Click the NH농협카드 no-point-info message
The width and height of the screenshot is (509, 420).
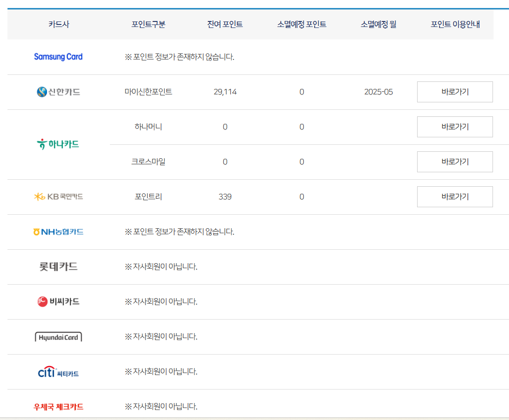coord(179,232)
